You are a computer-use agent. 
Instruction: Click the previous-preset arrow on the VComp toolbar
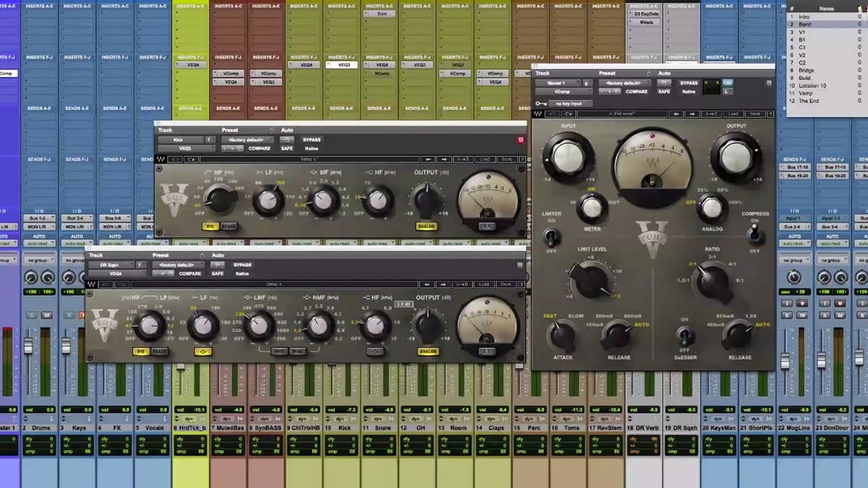point(676,114)
